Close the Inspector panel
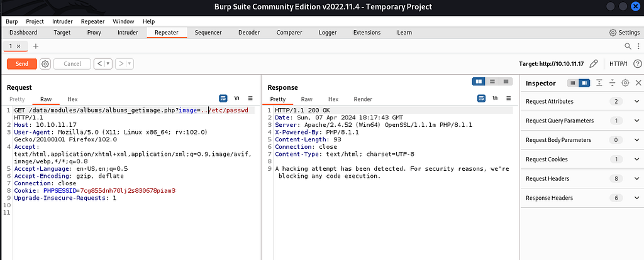The width and height of the screenshot is (644, 260). pos(638,83)
